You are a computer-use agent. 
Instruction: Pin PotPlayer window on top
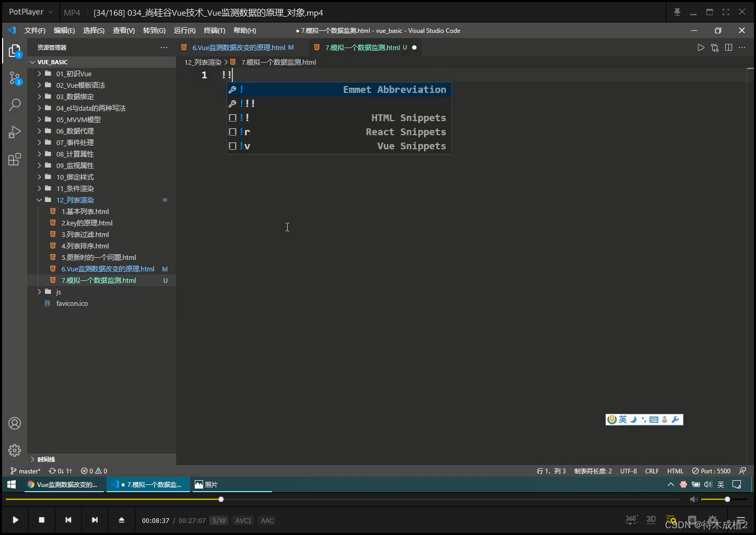pos(677,12)
